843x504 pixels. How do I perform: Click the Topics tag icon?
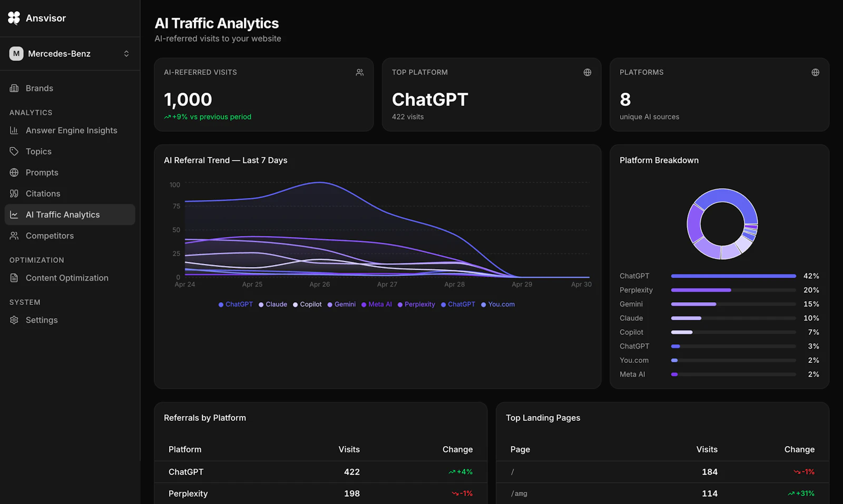[14, 152]
